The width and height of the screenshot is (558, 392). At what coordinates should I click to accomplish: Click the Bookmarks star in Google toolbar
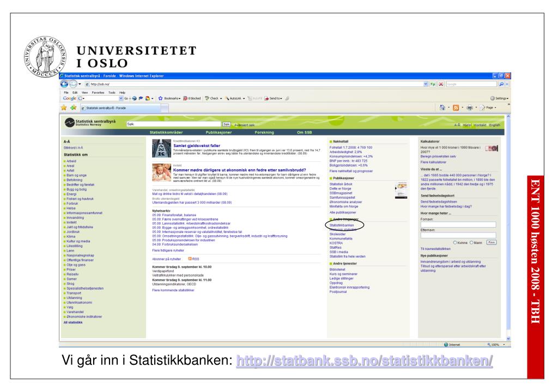tap(161, 98)
